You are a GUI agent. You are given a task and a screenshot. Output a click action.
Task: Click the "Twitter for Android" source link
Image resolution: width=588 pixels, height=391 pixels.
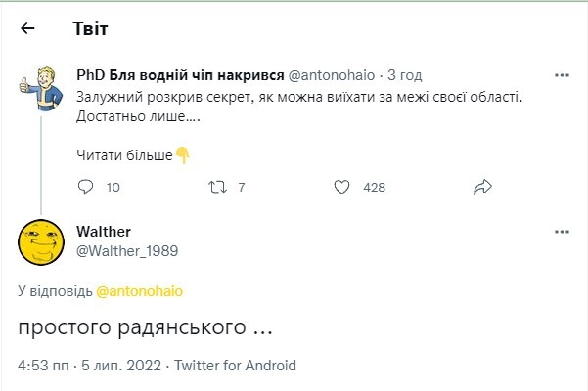pyautogui.click(x=235, y=366)
